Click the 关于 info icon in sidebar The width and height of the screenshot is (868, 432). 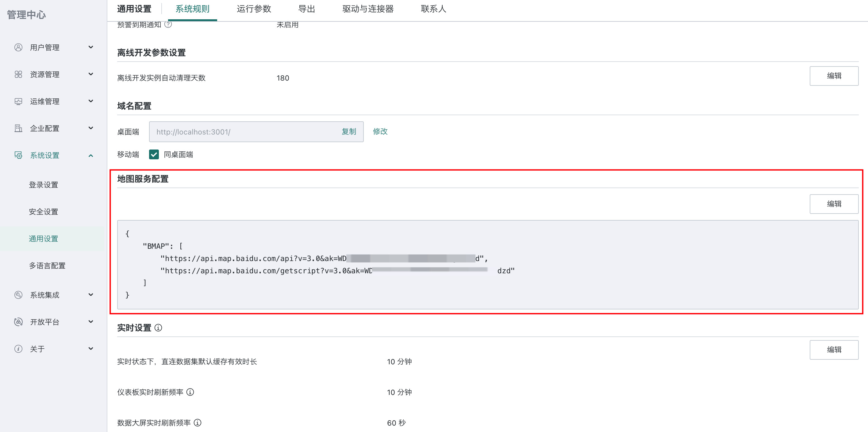coord(18,349)
